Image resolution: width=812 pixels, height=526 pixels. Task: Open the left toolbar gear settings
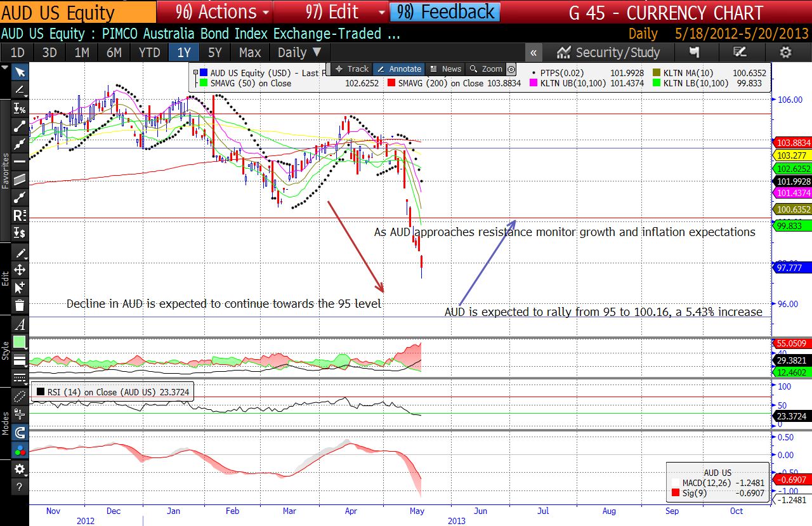pyautogui.click(x=20, y=469)
